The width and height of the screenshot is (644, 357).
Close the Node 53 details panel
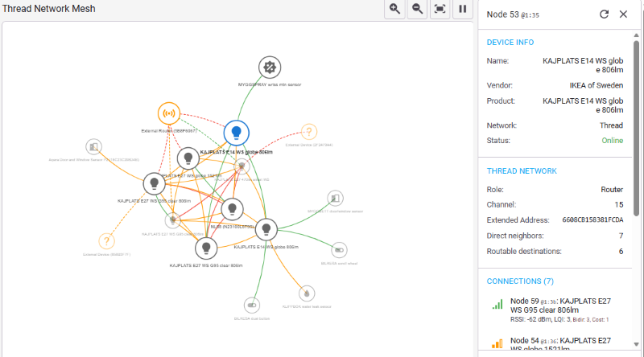tap(623, 14)
